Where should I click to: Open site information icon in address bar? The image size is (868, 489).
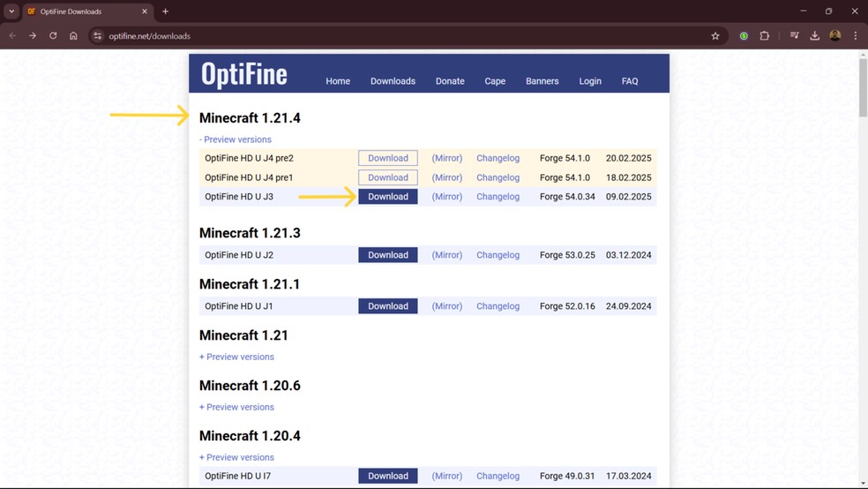point(97,36)
